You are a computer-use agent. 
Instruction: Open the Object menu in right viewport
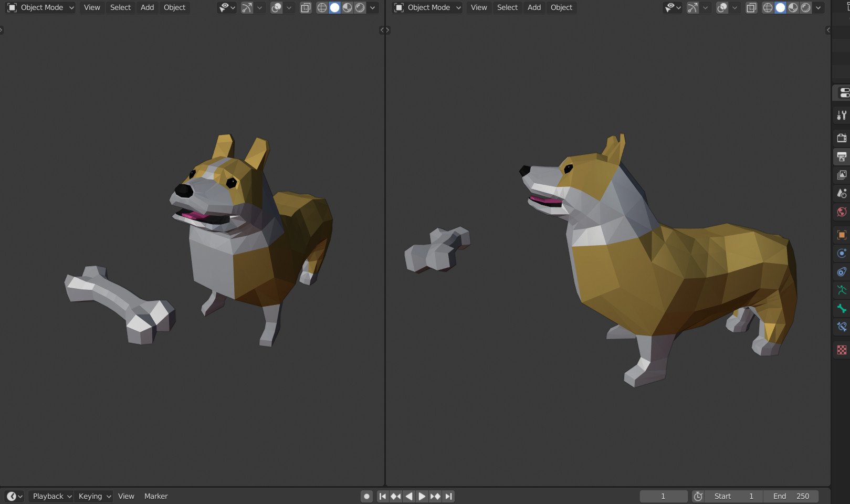[561, 7]
